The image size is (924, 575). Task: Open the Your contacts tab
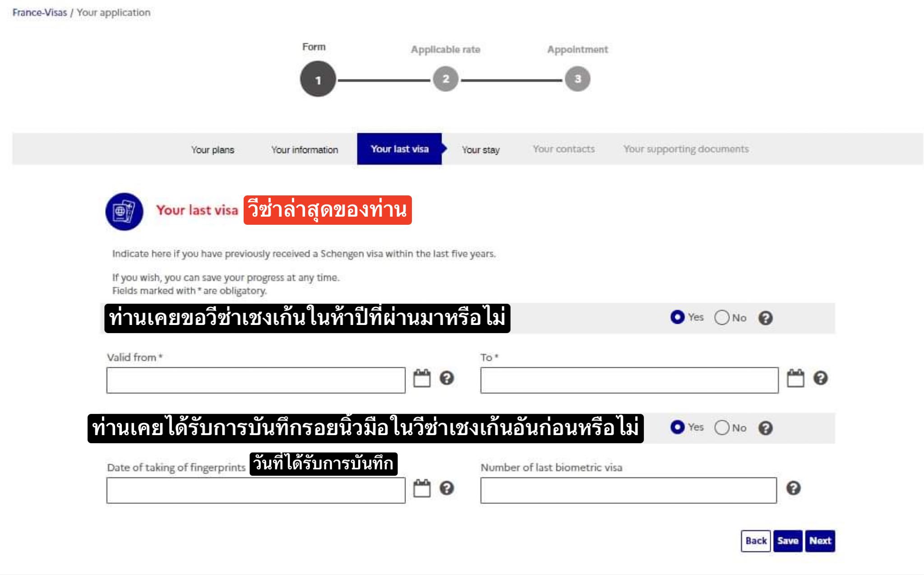[x=564, y=149]
